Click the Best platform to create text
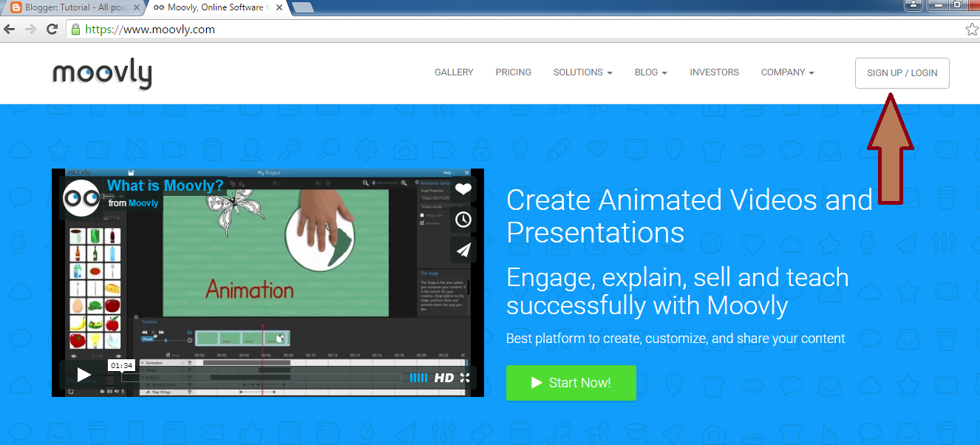Screen dimensions: 980x445 [676, 339]
